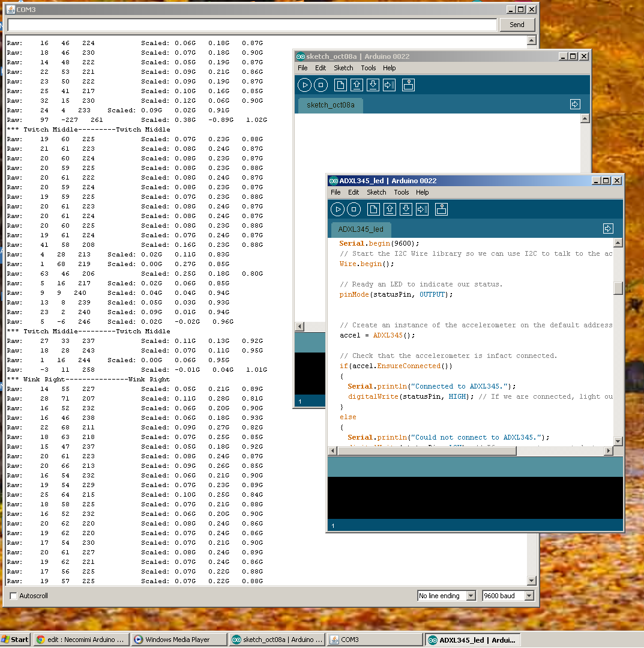Open Sketch menu in sketch_oct08a window

[x=343, y=68]
